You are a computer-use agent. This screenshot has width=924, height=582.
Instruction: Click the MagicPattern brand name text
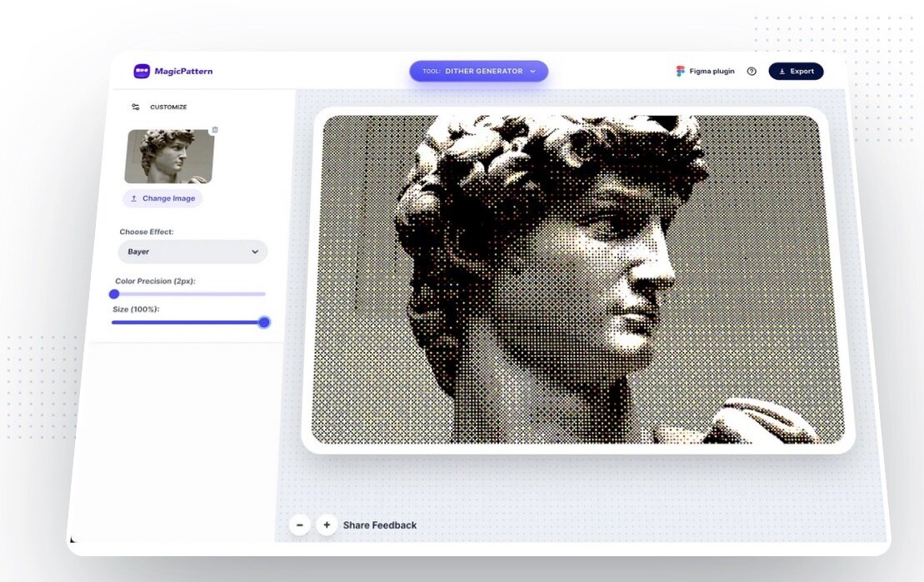pyautogui.click(x=183, y=72)
